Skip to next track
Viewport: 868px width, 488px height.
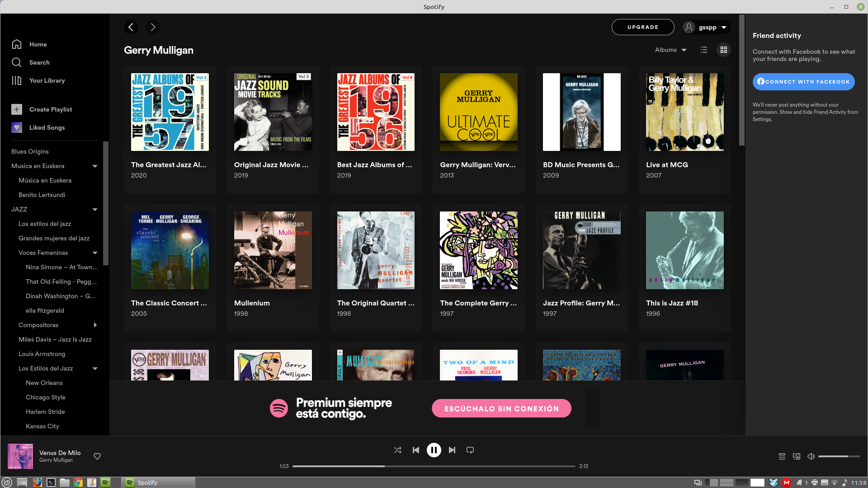coord(452,450)
